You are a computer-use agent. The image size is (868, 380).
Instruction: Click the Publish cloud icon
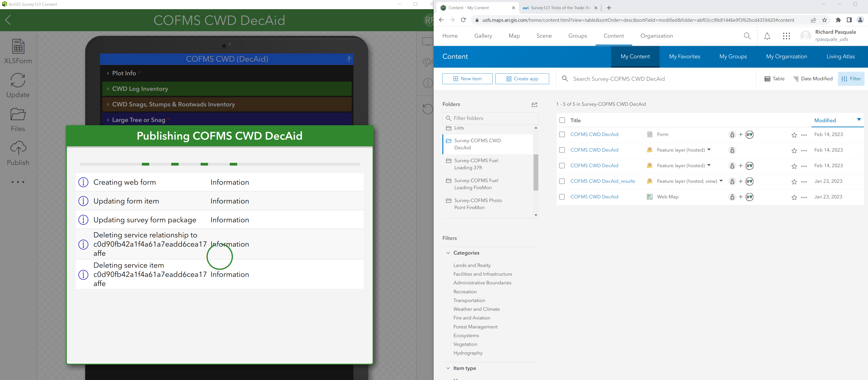point(18,153)
